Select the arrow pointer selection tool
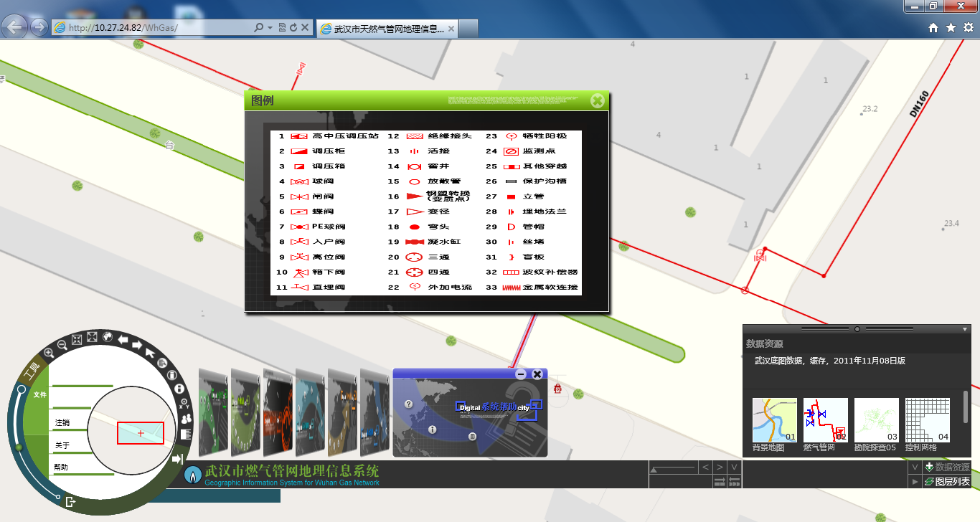The image size is (980, 522). tap(150, 352)
